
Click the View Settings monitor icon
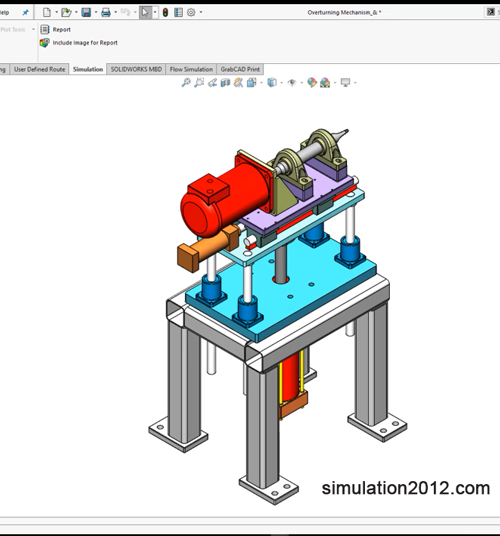pyautogui.click(x=346, y=82)
